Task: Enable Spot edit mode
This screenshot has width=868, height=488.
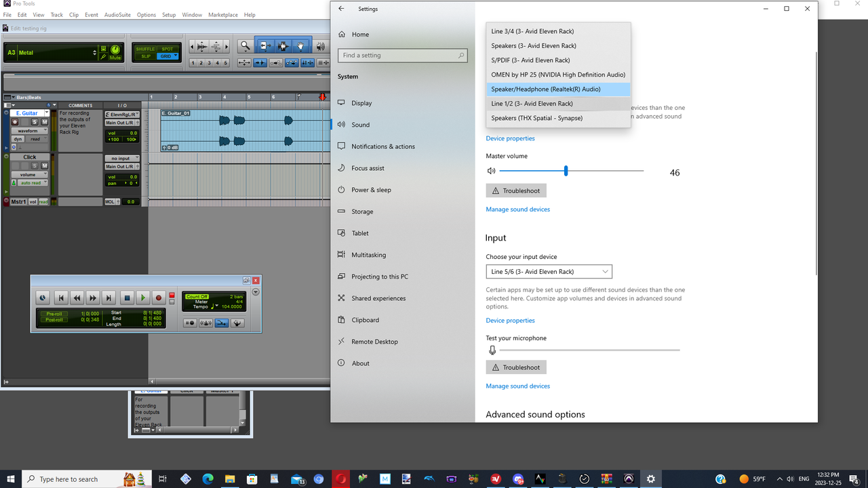Action: [x=167, y=49]
